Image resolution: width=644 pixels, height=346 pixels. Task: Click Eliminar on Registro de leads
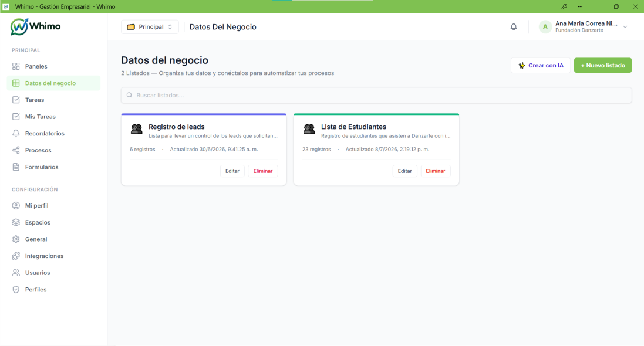click(x=263, y=171)
